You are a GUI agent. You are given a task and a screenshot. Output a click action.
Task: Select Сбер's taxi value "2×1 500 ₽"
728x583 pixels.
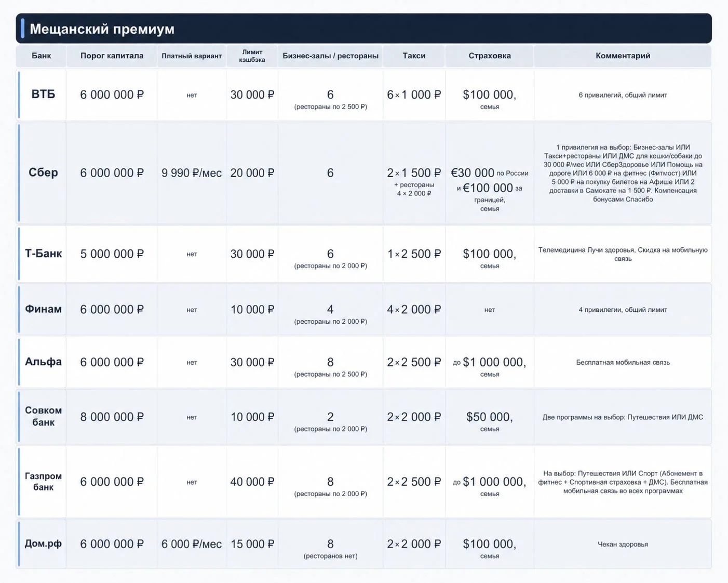[414, 173]
